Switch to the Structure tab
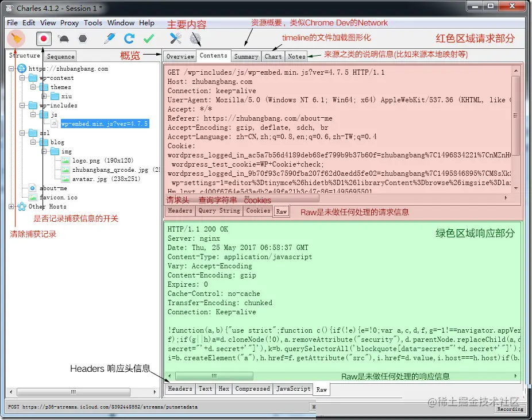Screen dimensions: 532x420 point(25,55)
